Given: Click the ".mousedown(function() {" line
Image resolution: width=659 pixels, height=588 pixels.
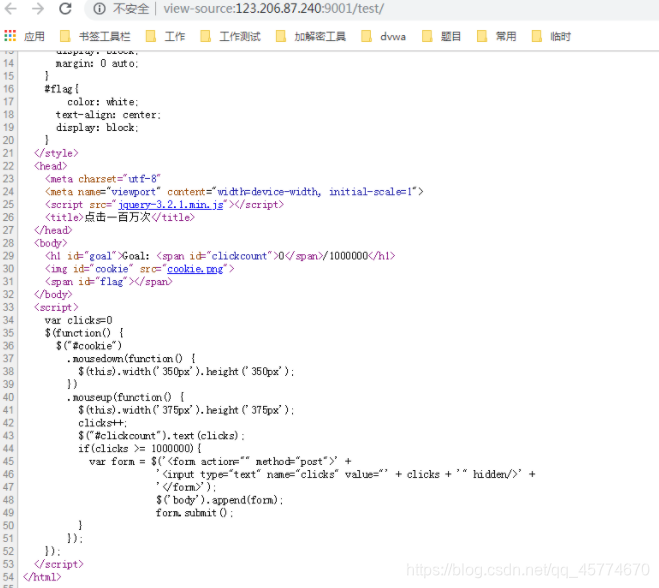Looking at the screenshot, I should (131, 359).
